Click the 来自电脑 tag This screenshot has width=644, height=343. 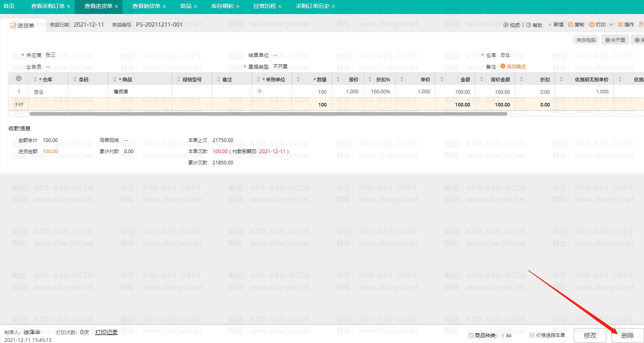pyautogui.click(x=586, y=40)
